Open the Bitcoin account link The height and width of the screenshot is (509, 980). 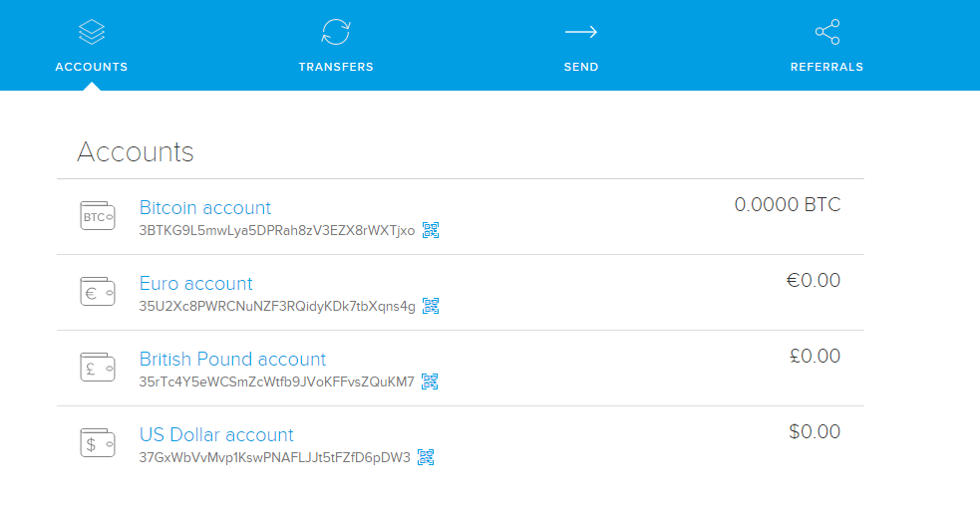[204, 208]
